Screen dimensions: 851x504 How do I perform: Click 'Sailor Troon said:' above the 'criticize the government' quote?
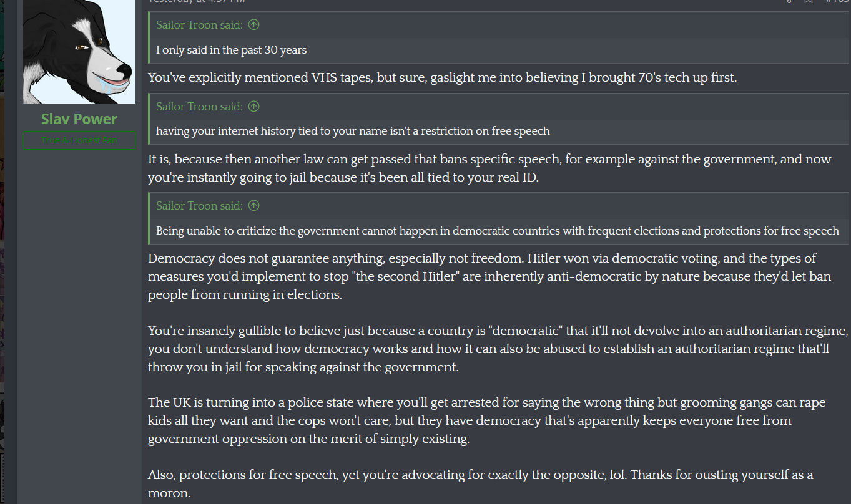(199, 206)
